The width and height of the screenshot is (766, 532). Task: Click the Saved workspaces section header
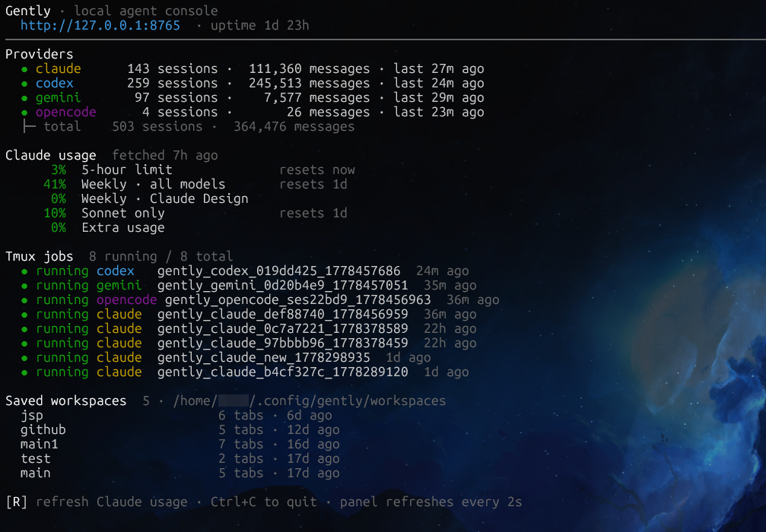[x=66, y=401]
